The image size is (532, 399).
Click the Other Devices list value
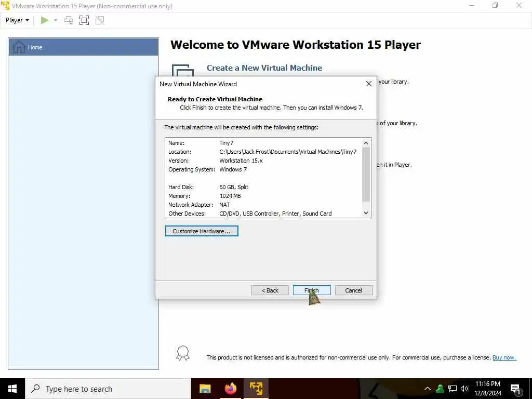[x=275, y=214]
